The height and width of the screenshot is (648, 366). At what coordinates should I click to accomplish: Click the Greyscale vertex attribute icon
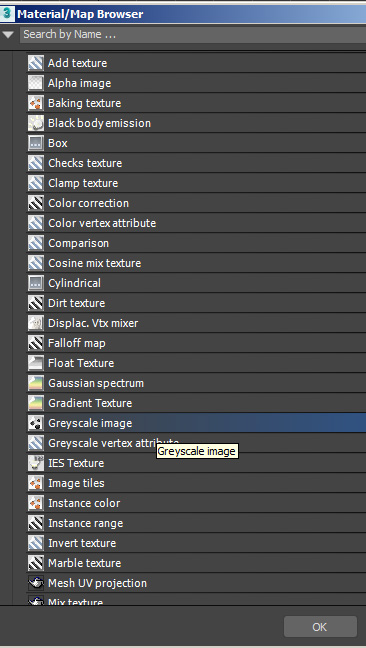(x=36, y=443)
